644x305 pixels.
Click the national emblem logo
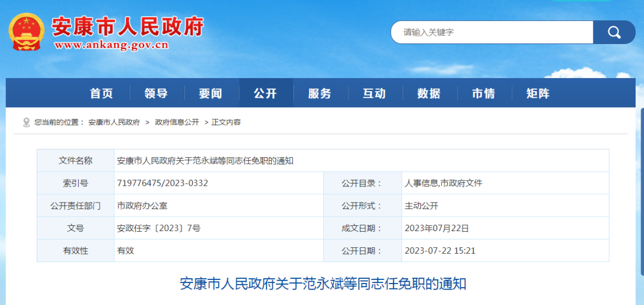click(x=26, y=31)
